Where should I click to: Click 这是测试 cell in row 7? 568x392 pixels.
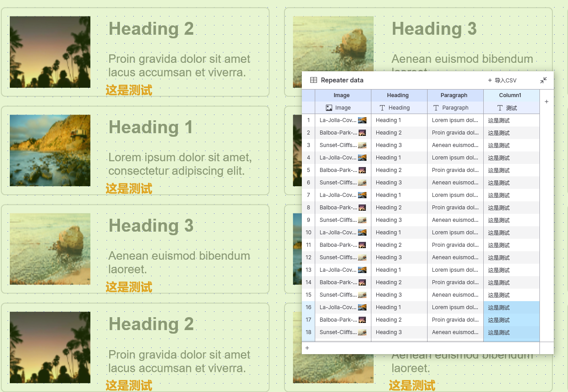pyautogui.click(x=511, y=195)
